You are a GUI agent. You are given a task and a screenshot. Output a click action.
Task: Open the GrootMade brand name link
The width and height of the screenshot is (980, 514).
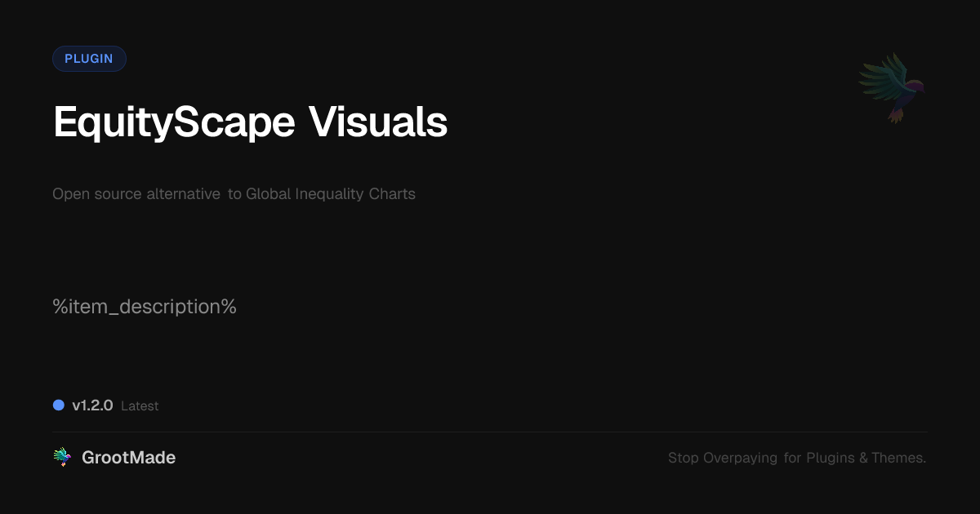pos(128,458)
